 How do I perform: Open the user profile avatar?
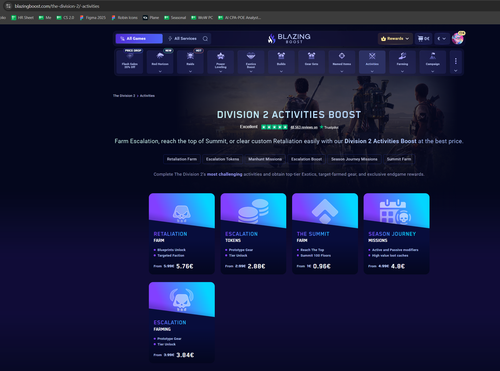[458, 38]
